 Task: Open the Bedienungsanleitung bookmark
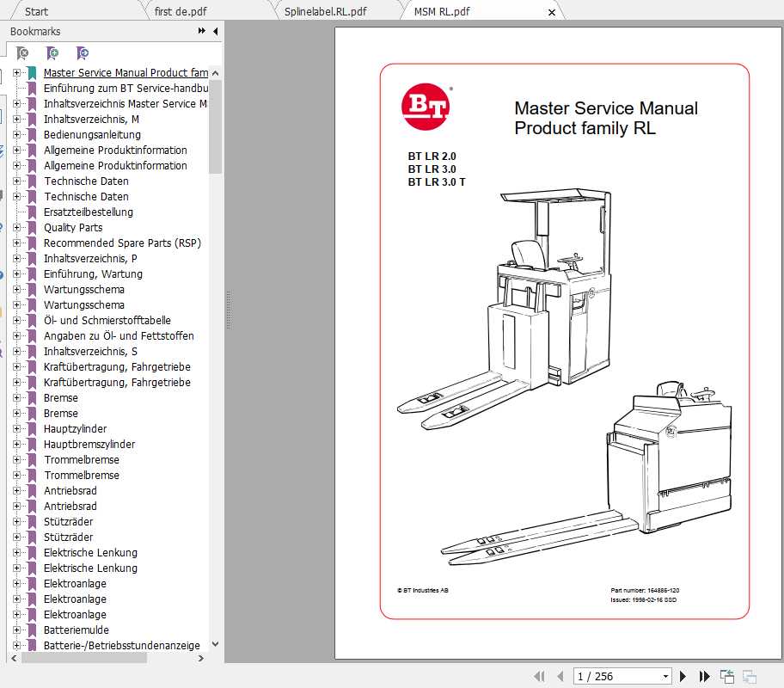coord(93,135)
